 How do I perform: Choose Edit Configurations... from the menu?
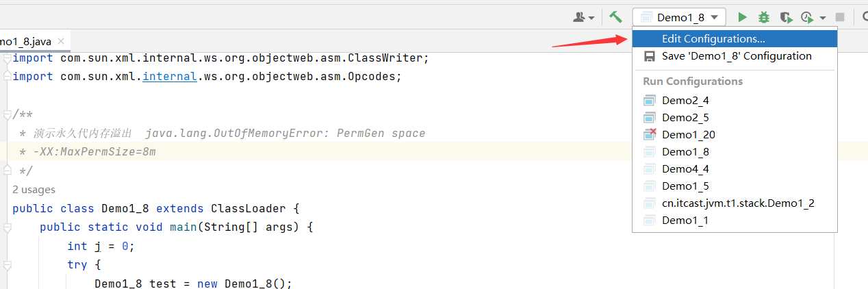click(x=713, y=39)
